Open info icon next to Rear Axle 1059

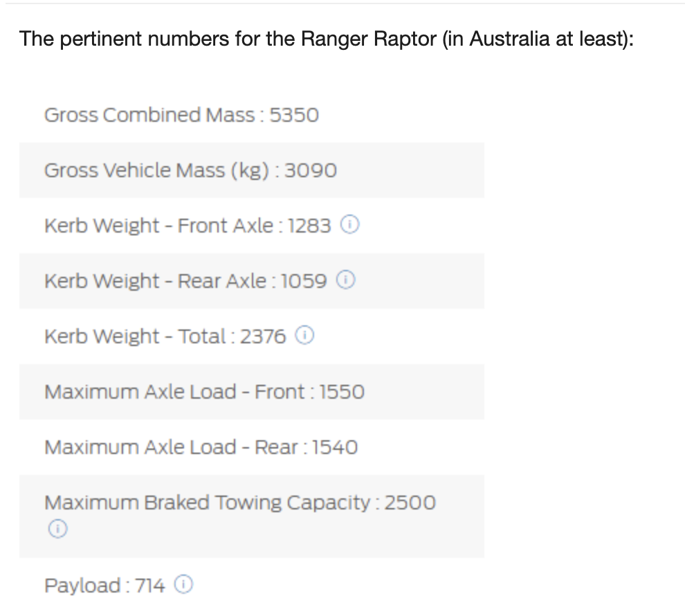pos(346,281)
